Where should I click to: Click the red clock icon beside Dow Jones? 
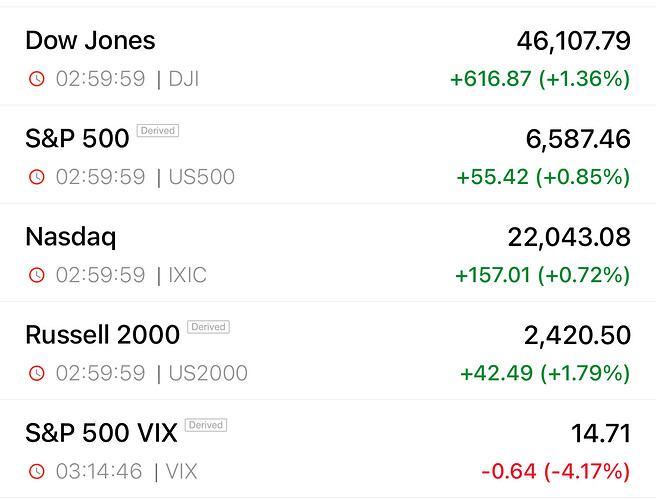point(37,79)
